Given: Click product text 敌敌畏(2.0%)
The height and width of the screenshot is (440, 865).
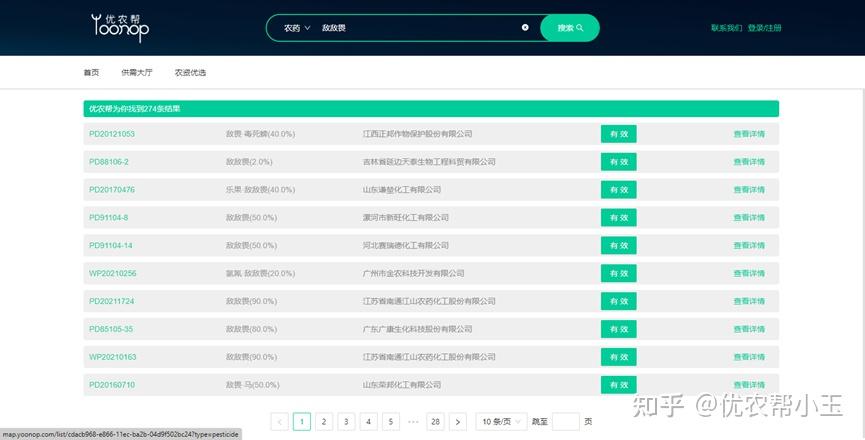Looking at the screenshot, I should click(249, 162).
